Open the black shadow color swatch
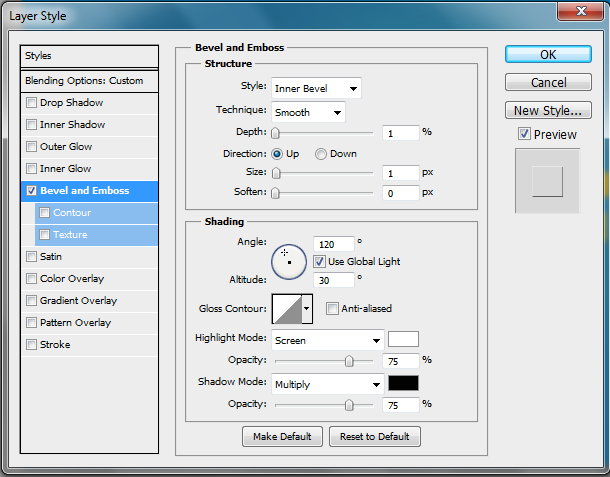 pyautogui.click(x=403, y=383)
